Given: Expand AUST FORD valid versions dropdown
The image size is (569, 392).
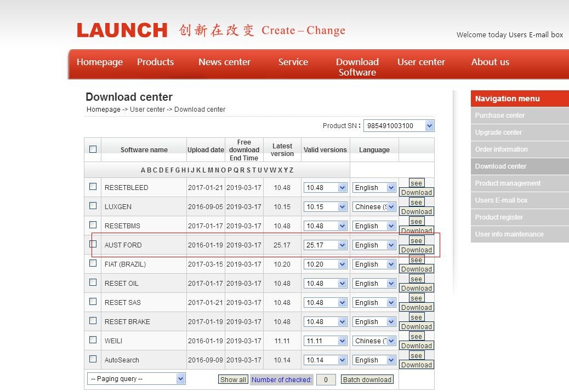Looking at the screenshot, I should (x=325, y=245).
